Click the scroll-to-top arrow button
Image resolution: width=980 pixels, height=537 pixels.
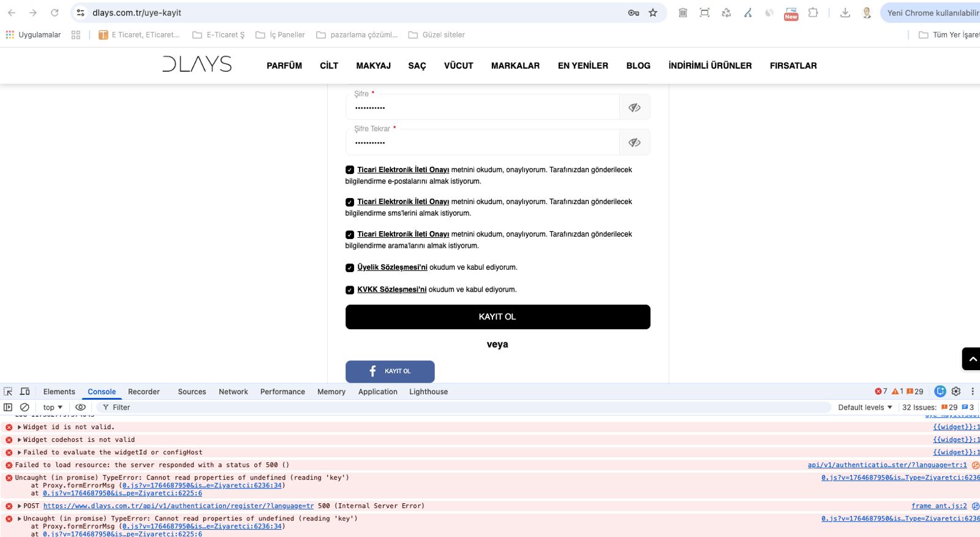coord(972,359)
